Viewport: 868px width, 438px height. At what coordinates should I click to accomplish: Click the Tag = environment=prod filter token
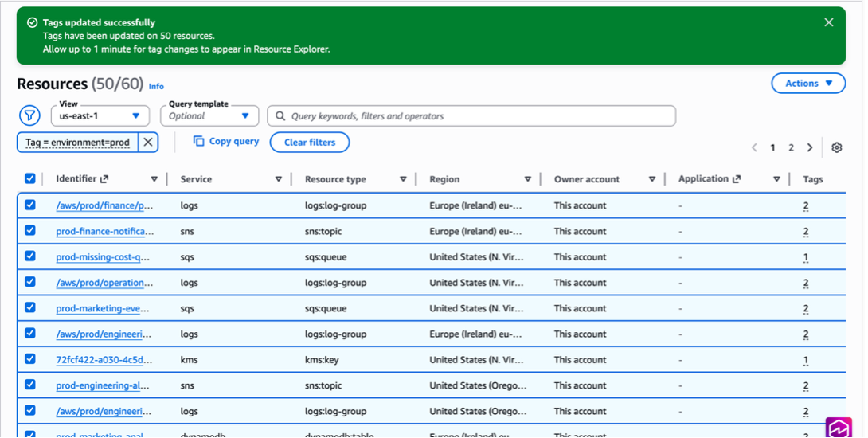pyautogui.click(x=77, y=143)
